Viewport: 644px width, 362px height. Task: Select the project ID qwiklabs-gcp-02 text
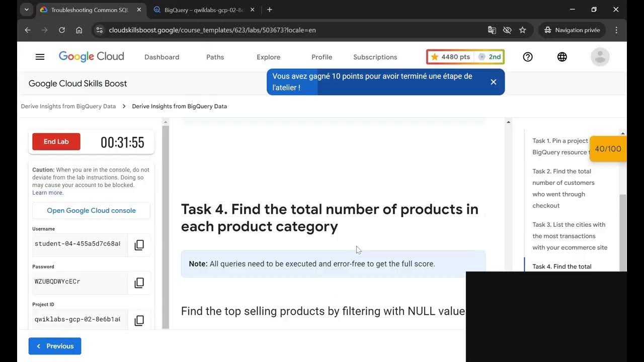(x=77, y=319)
